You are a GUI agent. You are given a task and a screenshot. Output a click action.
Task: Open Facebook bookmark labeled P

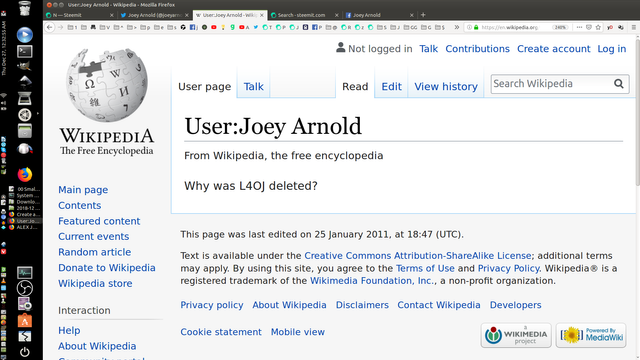(317, 27)
